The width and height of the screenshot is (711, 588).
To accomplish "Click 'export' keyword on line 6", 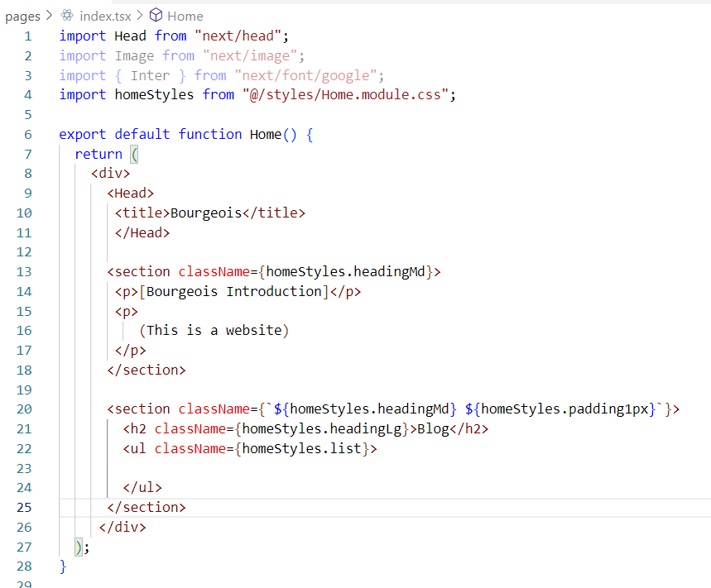I will click(83, 135).
